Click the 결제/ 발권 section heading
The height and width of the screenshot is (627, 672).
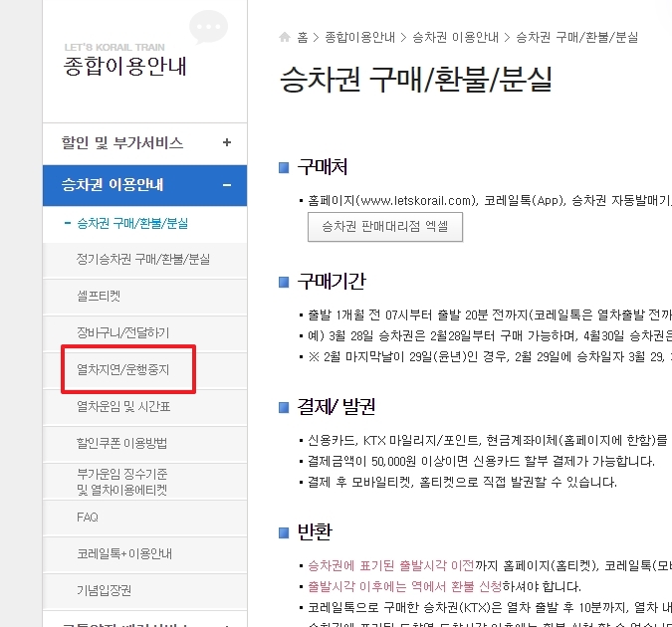[336, 407]
